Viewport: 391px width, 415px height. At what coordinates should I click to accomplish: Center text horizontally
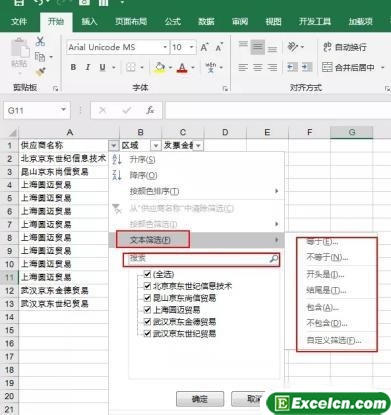(x=258, y=68)
